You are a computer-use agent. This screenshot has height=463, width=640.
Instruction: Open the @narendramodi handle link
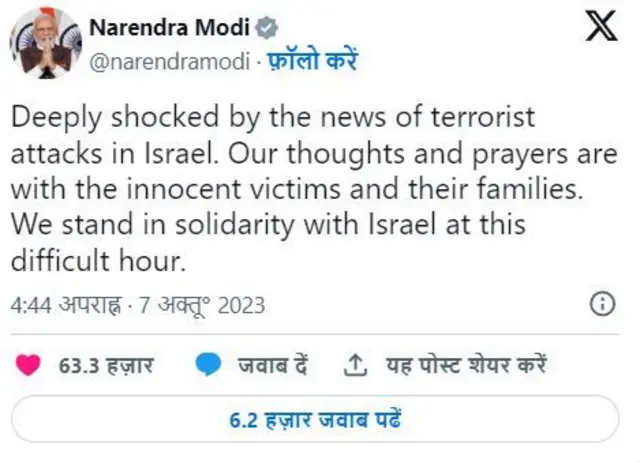168,59
